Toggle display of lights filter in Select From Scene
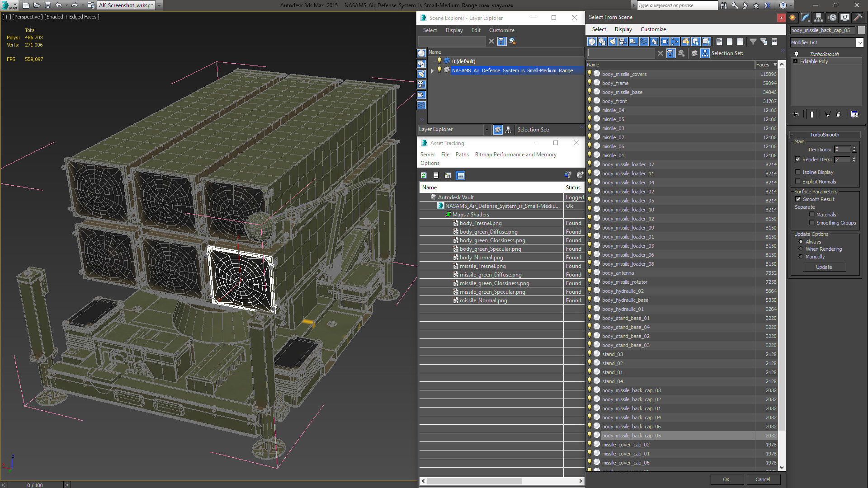This screenshot has height=488, width=868. tap(613, 42)
